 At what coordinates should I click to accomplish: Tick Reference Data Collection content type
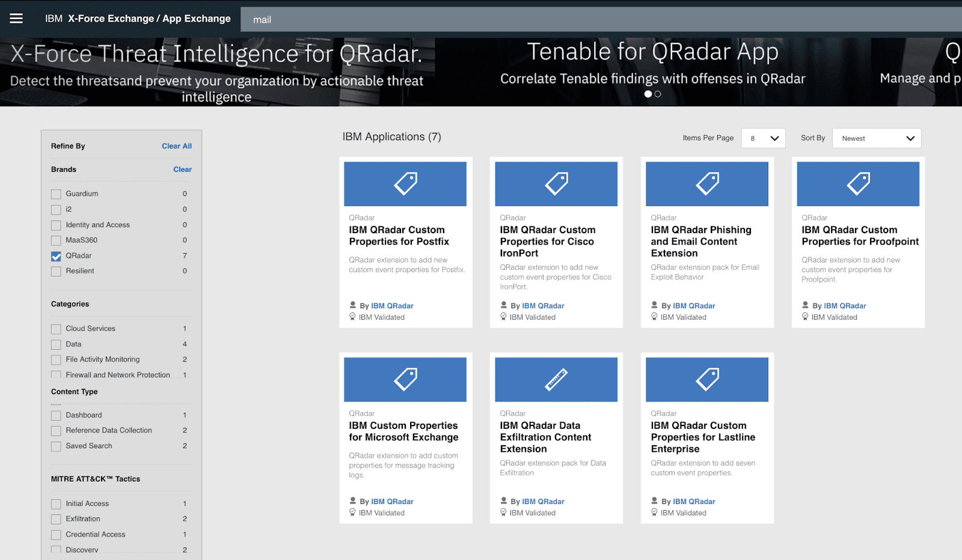[56, 431]
